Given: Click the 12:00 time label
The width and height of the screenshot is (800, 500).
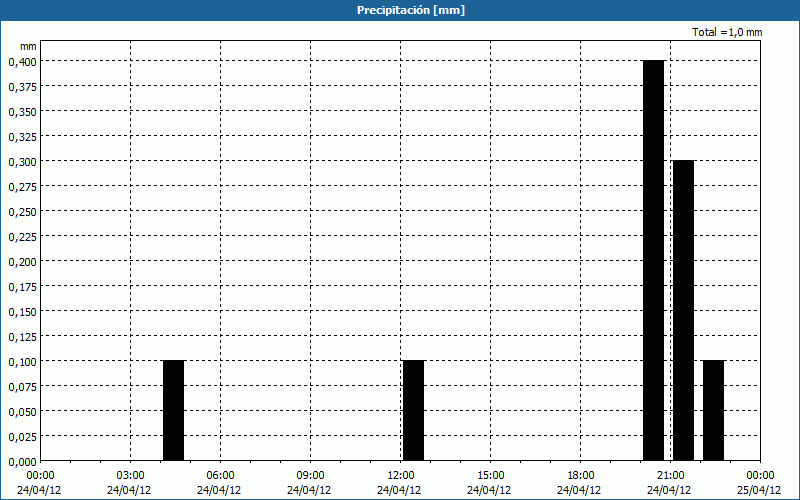Looking at the screenshot, I should coord(400,476).
